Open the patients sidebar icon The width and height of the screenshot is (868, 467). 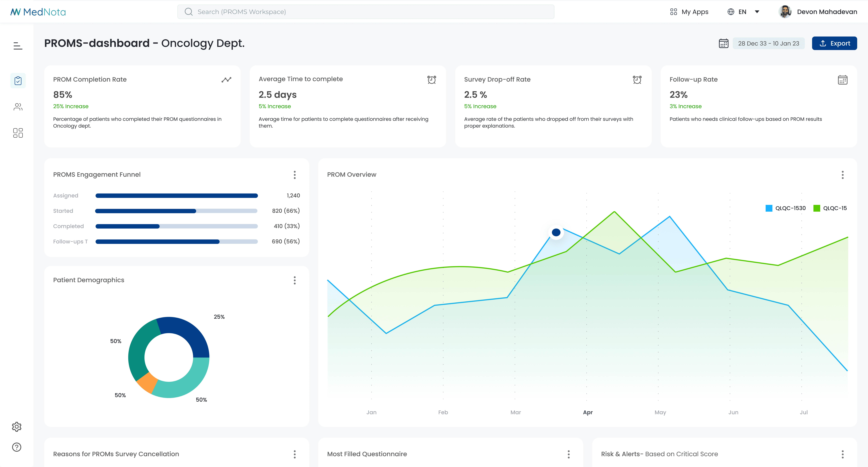tap(18, 107)
